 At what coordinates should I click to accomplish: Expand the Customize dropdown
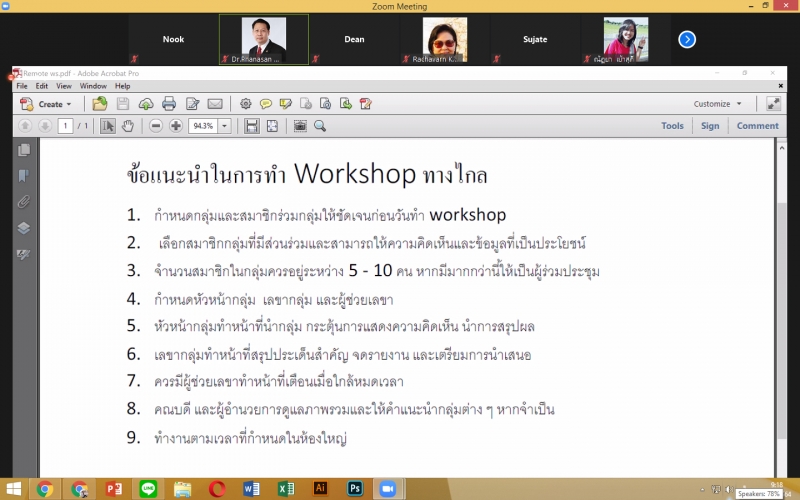pyautogui.click(x=718, y=104)
